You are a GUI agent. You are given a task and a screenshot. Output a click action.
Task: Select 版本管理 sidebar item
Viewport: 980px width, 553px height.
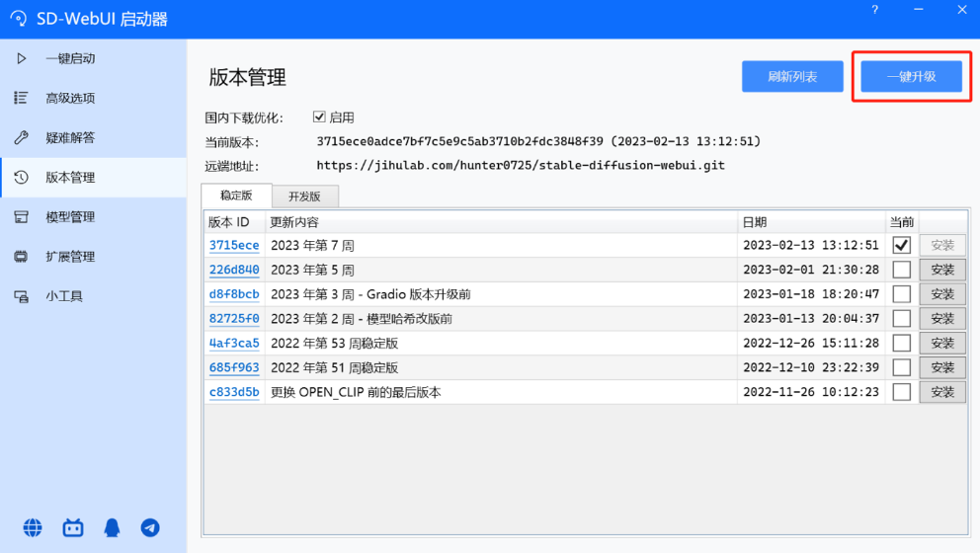pyautogui.click(x=93, y=178)
